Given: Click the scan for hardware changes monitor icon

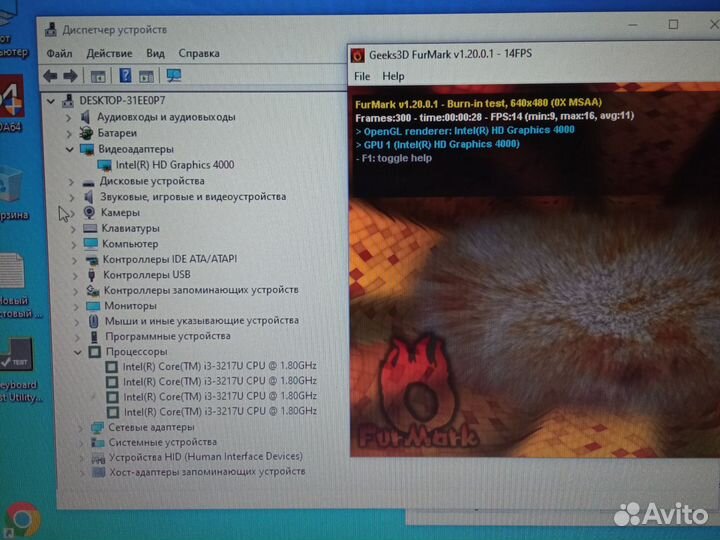Looking at the screenshot, I should pos(174,75).
